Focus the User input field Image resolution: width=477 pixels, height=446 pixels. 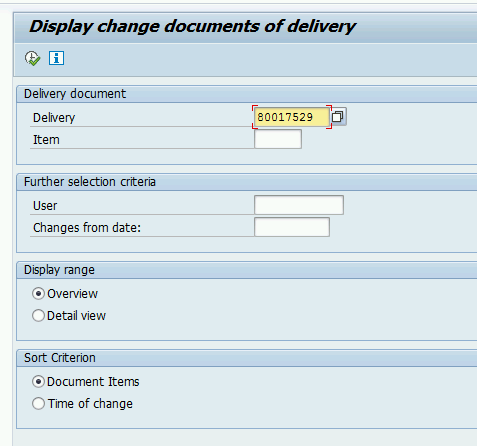pyautogui.click(x=299, y=205)
